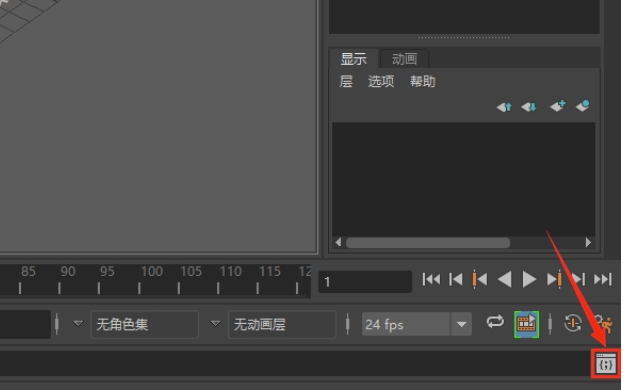Create new empty layer
This screenshot has width=633, height=390.
tap(558, 106)
